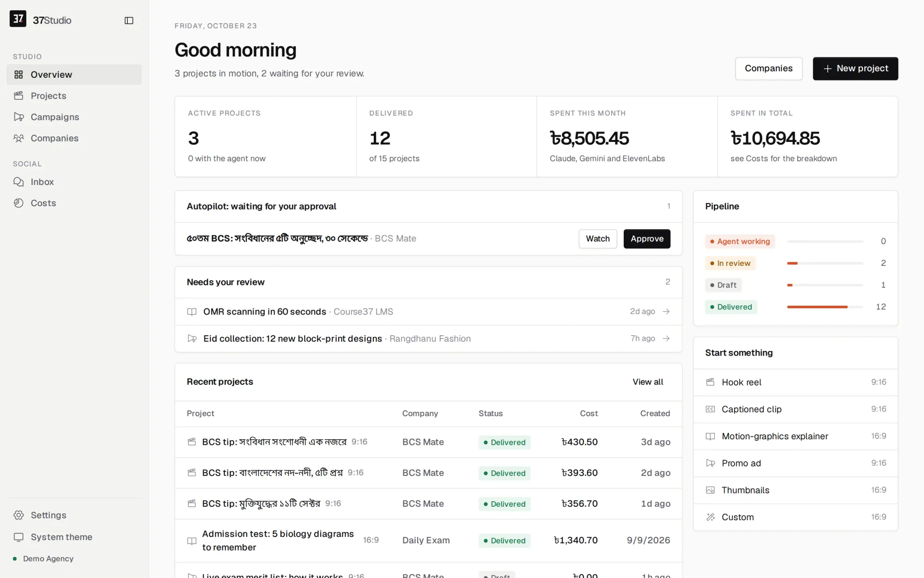This screenshot has width=924, height=578.
Task: Open Inbox under Social
Action: pyautogui.click(x=74, y=182)
